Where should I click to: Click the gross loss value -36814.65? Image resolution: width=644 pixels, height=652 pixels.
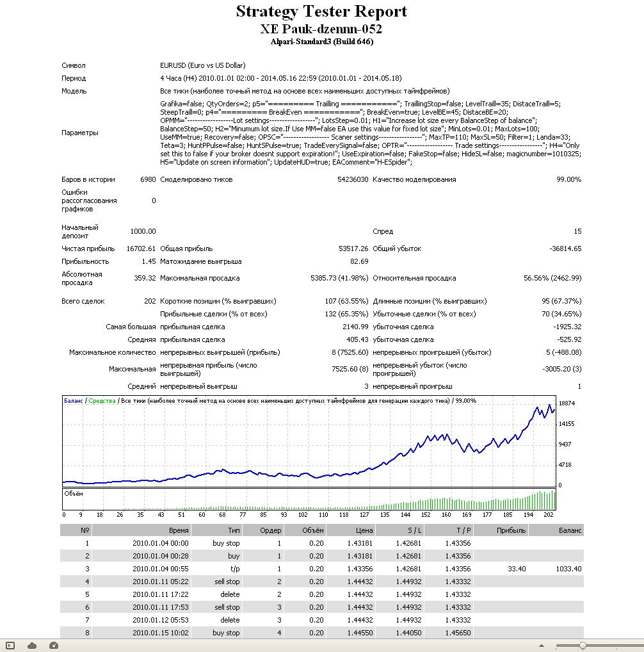pos(565,249)
